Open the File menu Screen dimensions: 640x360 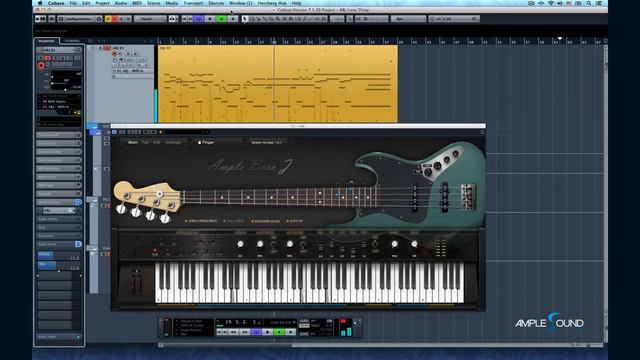73,3
